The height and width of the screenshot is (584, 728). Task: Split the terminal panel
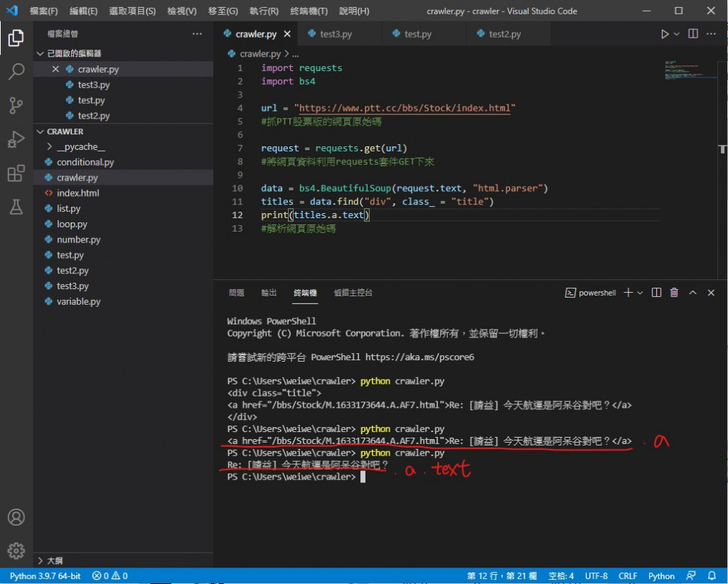tap(656, 293)
